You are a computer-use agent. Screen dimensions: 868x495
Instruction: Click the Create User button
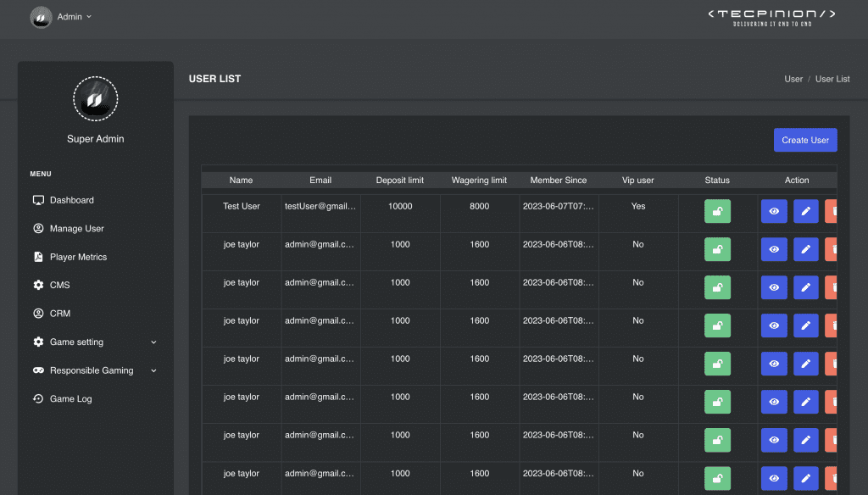(805, 140)
